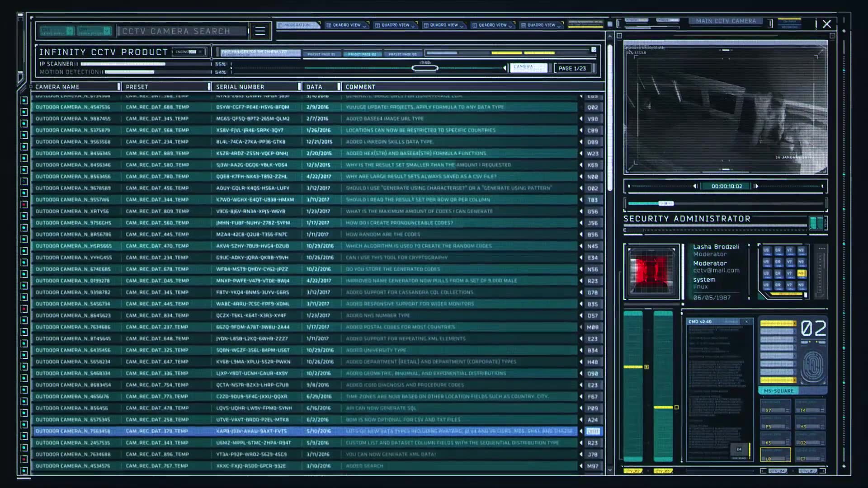
Task: Select the O2 preset tile
Action: pyautogui.click(x=810, y=439)
